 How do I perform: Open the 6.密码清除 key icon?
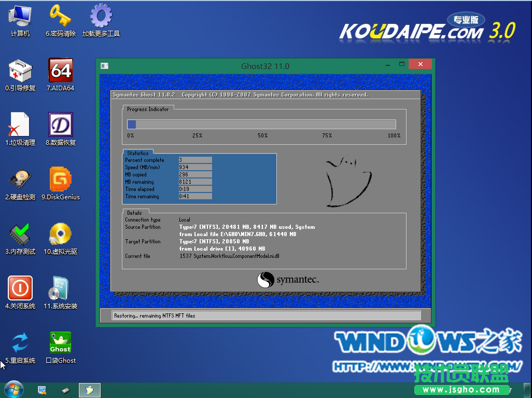click(x=61, y=16)
